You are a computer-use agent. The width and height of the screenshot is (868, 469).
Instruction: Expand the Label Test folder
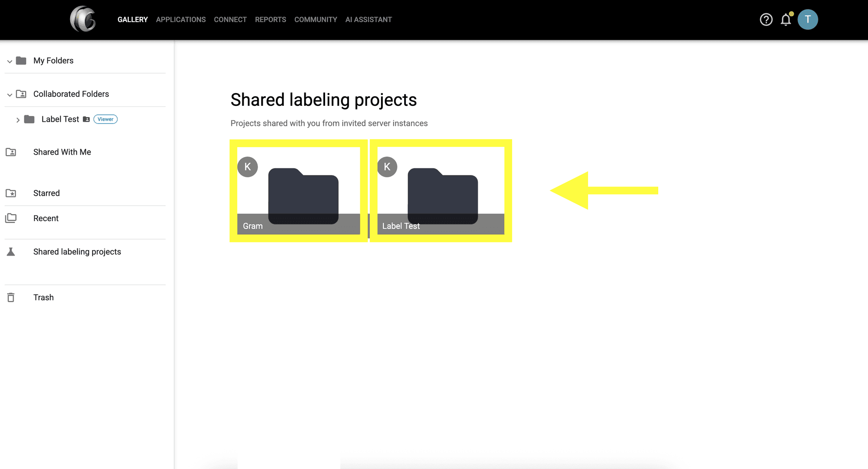(x=18, y=119)
